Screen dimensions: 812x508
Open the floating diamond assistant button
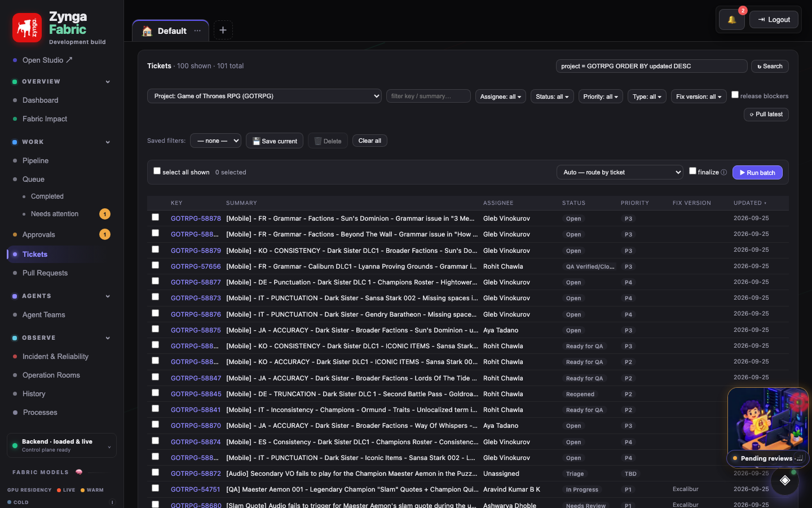pyautogui.click(x=785, y=481)
